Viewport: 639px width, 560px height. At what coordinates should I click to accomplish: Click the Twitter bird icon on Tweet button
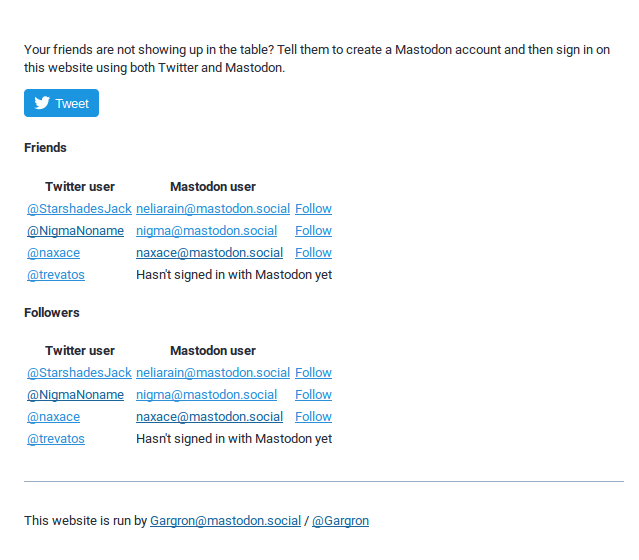[x=42, y=103]
